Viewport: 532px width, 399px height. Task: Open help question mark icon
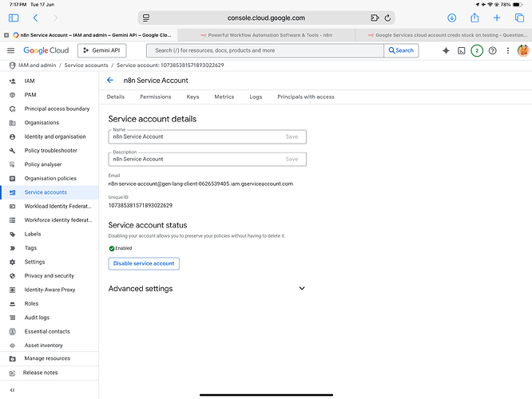492,50
